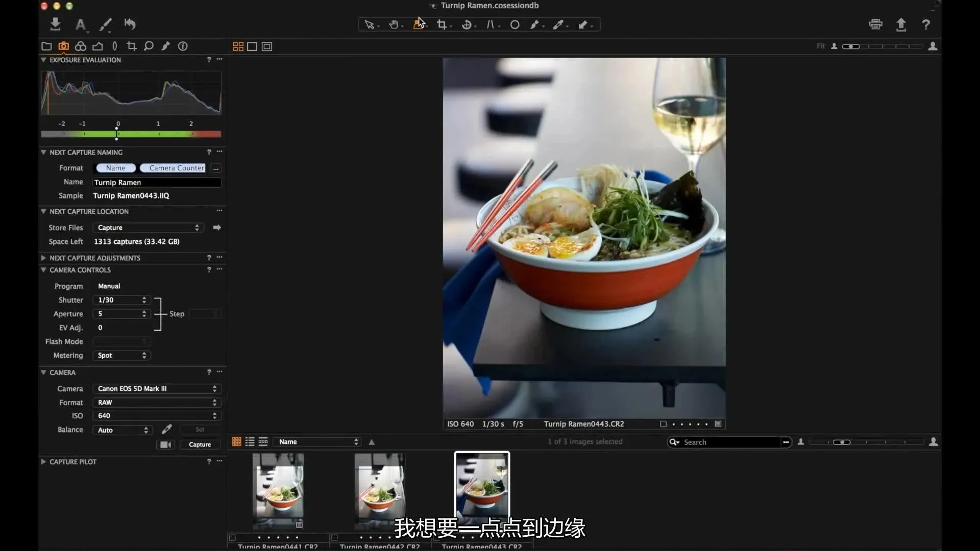Open the Balance Auto dropdown

pyautogui.click(x=122, y=430)
